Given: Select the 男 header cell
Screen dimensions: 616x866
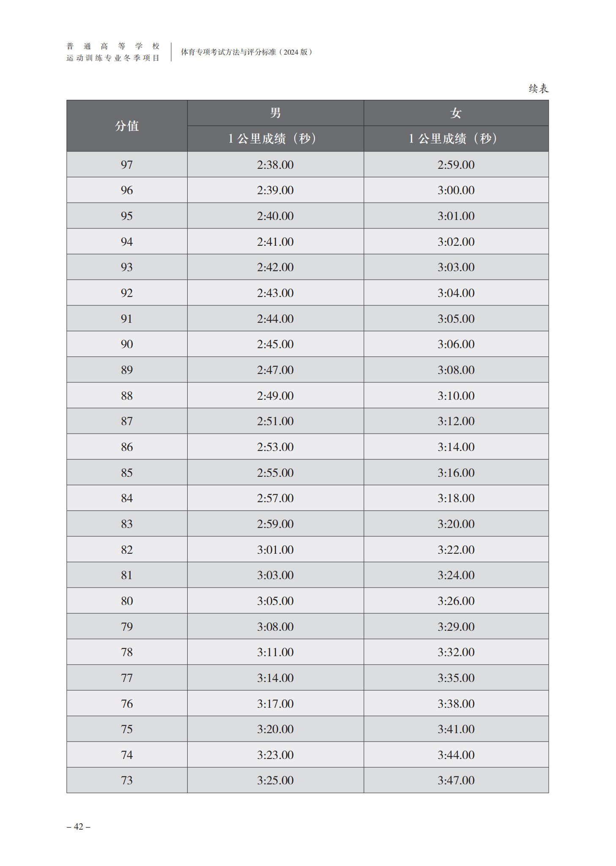Looking at the screenshot, I should (x=275, y=113).
